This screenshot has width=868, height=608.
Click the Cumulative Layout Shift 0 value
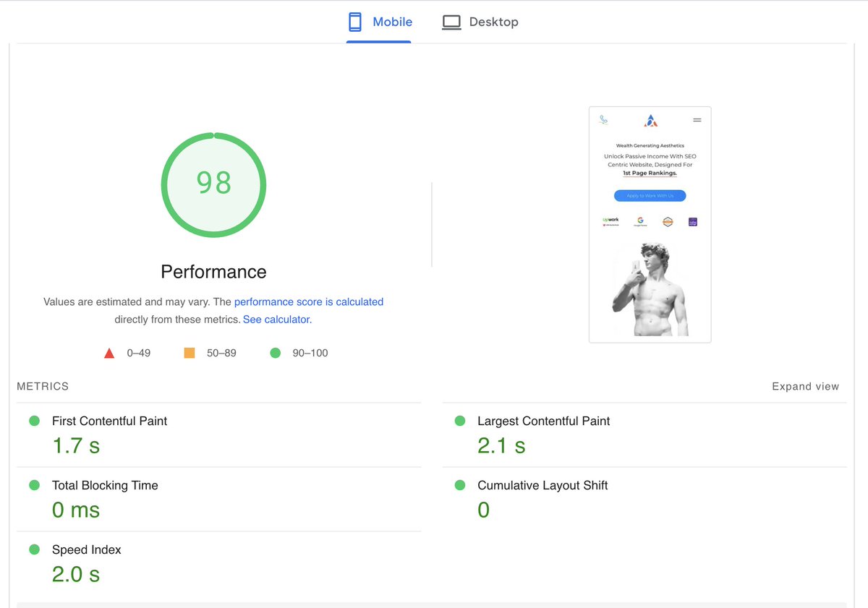click(x=483, y=510)
